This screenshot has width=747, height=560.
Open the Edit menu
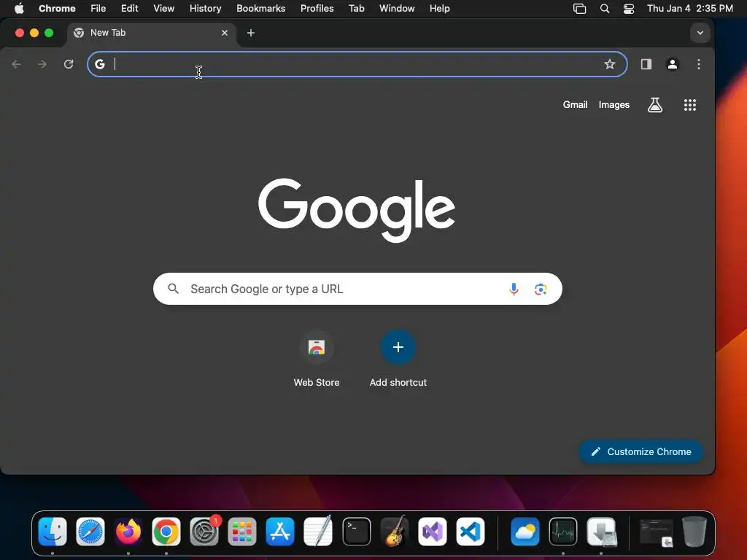pyautogui.click(x=129, y=9)
